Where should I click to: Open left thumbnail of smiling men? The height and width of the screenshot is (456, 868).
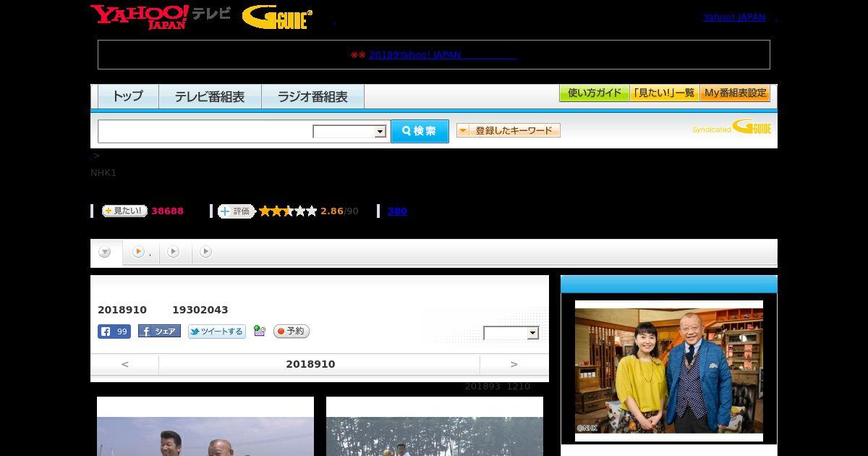205,426
